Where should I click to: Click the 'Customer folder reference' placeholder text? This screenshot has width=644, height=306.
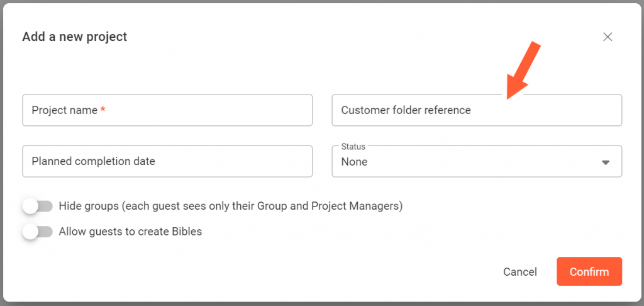pyautogui.click(x=406, y=110)
